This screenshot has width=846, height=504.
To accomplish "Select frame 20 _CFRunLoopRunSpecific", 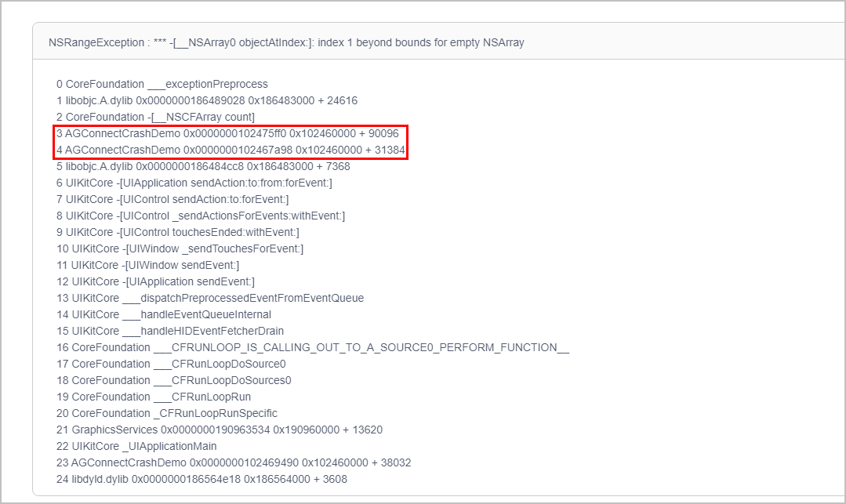I will tap(167, 413).
